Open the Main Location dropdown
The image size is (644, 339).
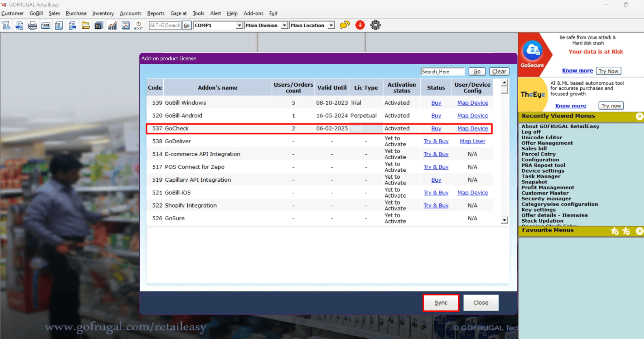tap(331, 25)
